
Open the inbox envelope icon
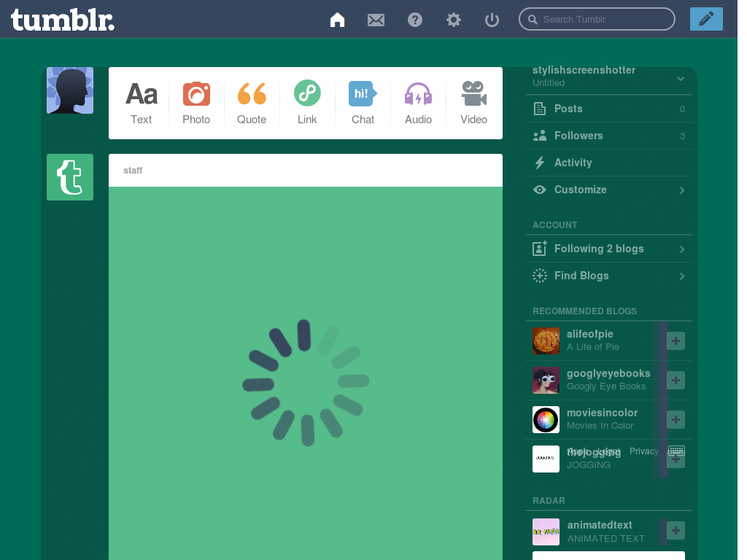[376, 20]
